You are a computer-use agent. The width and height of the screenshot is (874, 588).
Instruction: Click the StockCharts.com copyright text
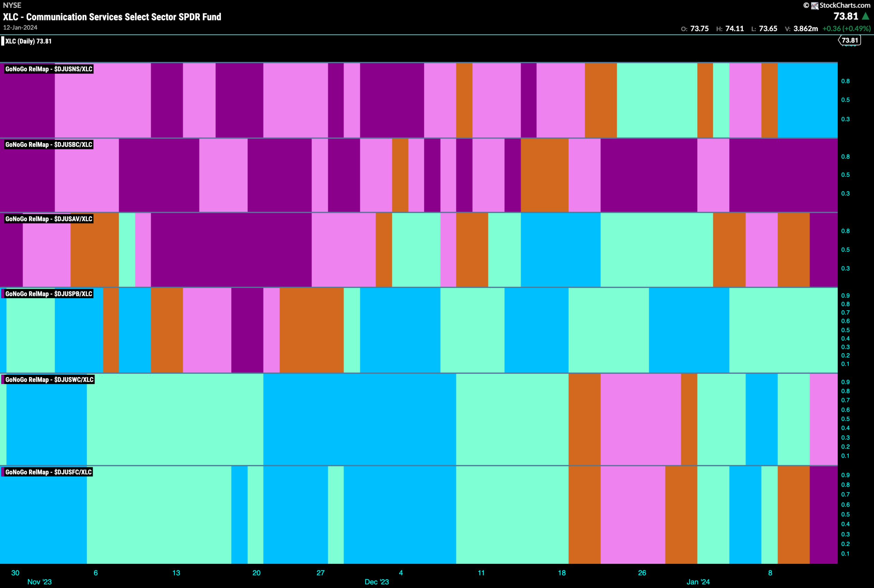coord(836,5)
